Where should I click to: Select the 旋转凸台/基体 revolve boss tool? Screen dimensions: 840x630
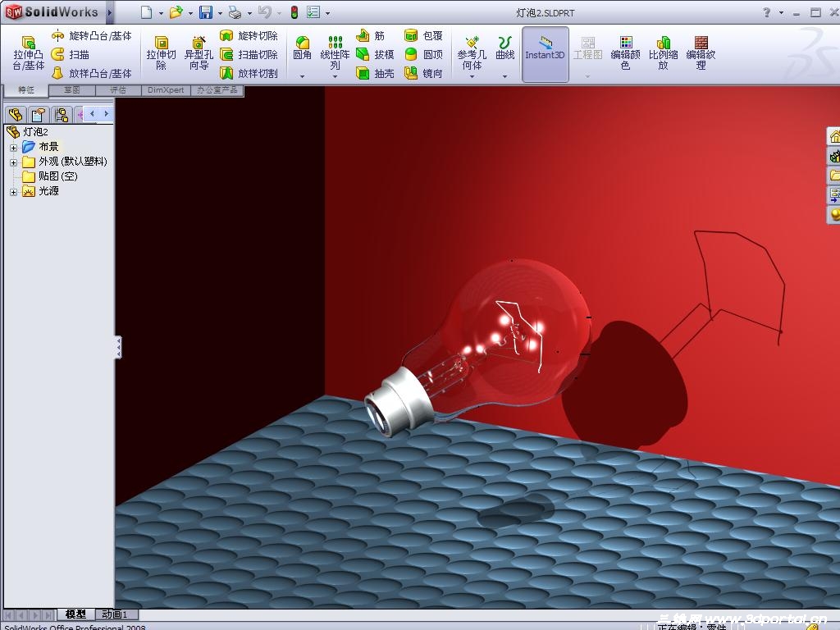[92, 36]
